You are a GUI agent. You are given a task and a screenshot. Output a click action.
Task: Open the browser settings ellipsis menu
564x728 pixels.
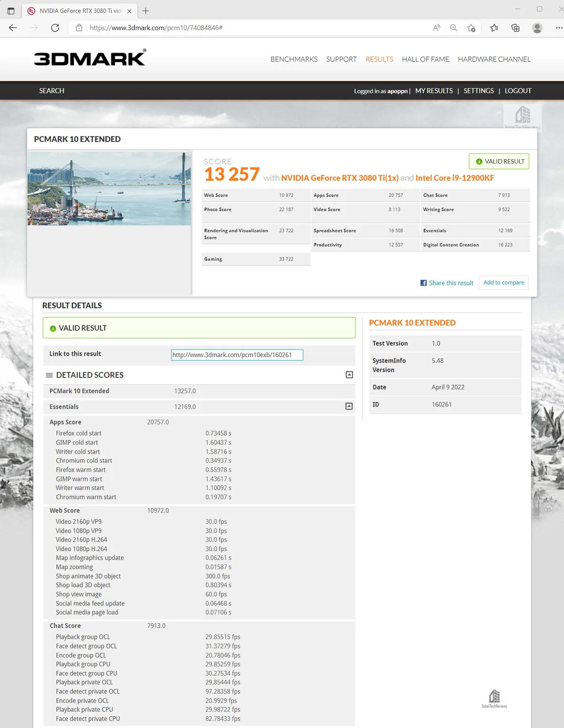tap(559, 28)
